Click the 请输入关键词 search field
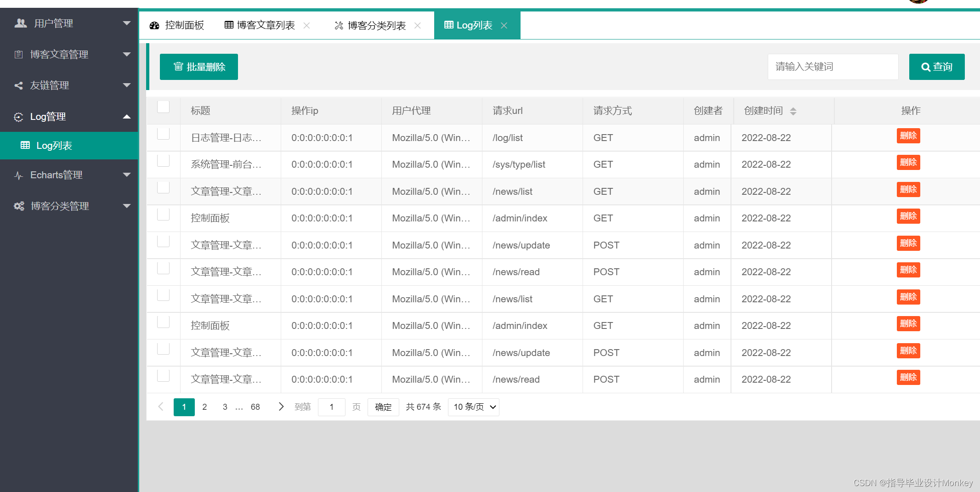 point(833,67)
